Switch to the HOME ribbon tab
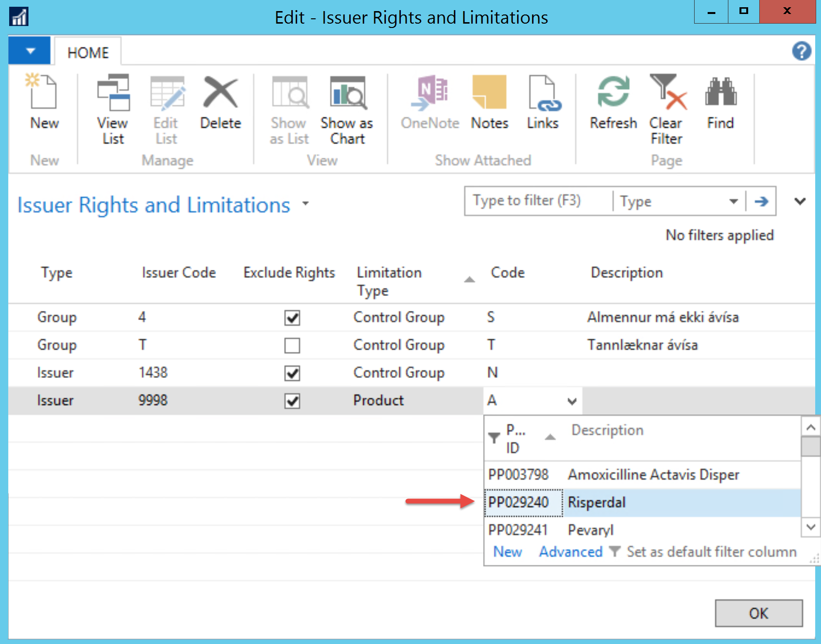This screenshot has width=821, height=644. coord(88,52)
